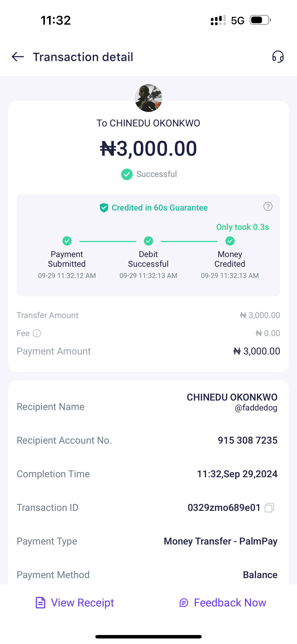
Task: Tap the Debit Successful step checkmark
Action: pyautogui.click(x=148, y=241)
